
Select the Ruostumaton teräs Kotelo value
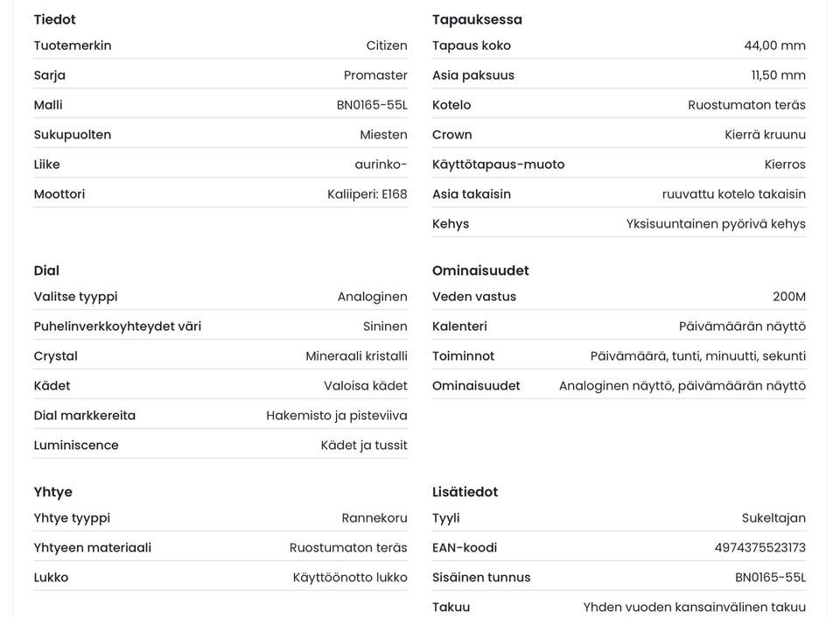[746, 105]
